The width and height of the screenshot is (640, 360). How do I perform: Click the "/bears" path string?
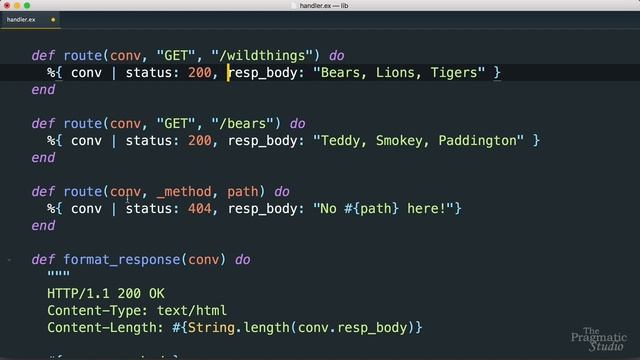pyautogui.click(x=242, y=124)
